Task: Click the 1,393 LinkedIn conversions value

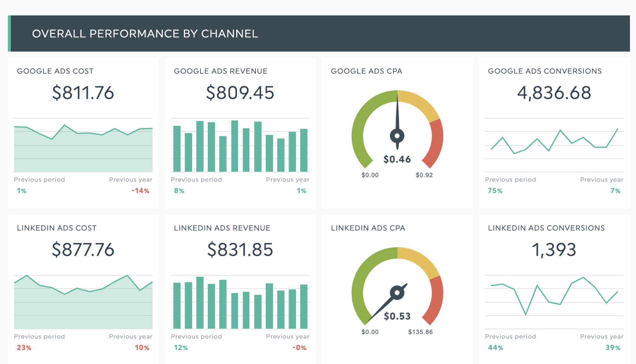Action: (554, 250)
